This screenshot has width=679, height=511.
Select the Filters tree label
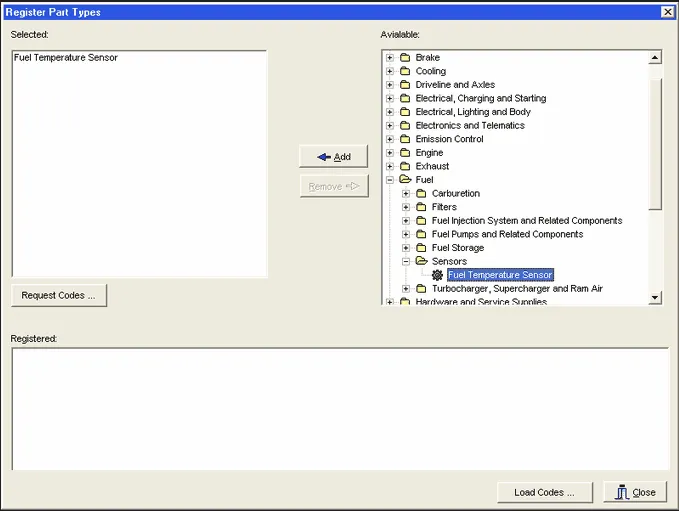[444, 207]
